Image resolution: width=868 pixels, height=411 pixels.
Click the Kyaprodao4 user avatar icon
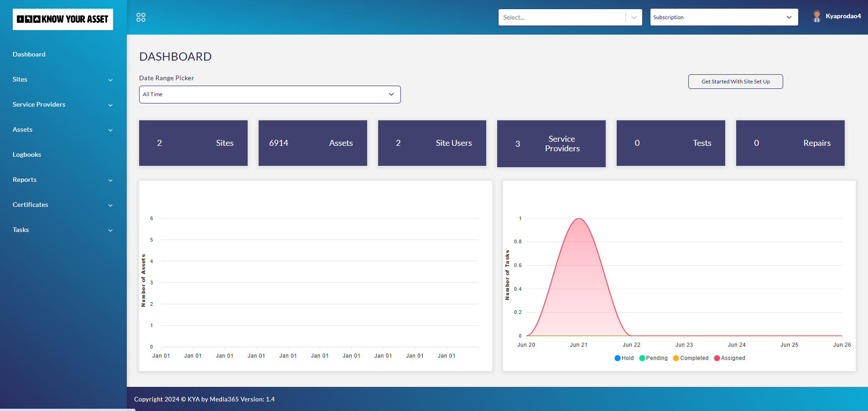pyautogui.click(x=816, y=16)
